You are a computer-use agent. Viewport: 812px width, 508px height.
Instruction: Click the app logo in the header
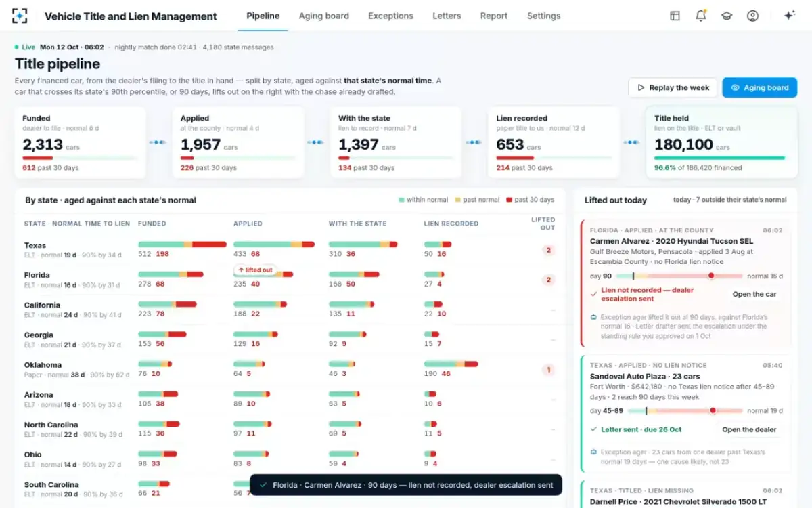click(x=20, y=16)
